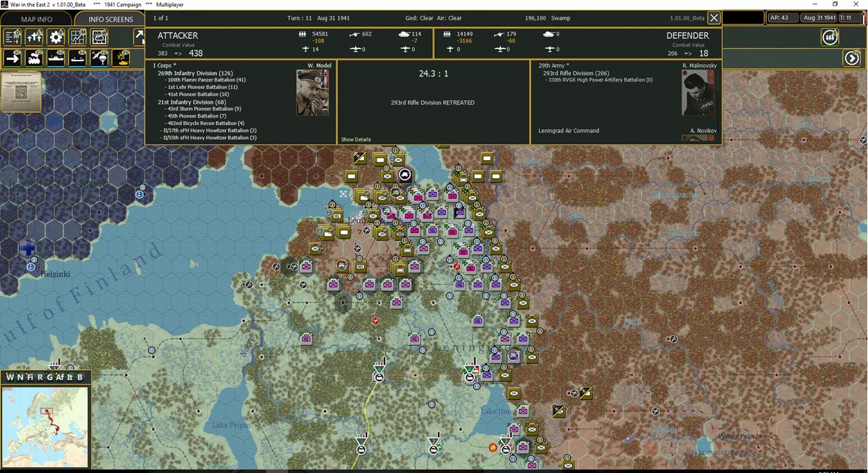Click Show Details in the combat report
The width and height of the screenshot is (868, 473).
[356, 140]
